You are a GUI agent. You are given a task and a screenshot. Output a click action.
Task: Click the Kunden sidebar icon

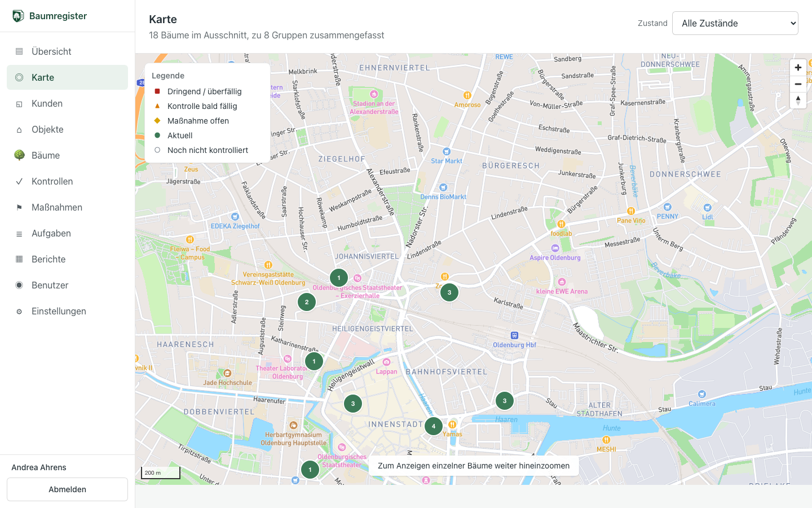point(19,104)
